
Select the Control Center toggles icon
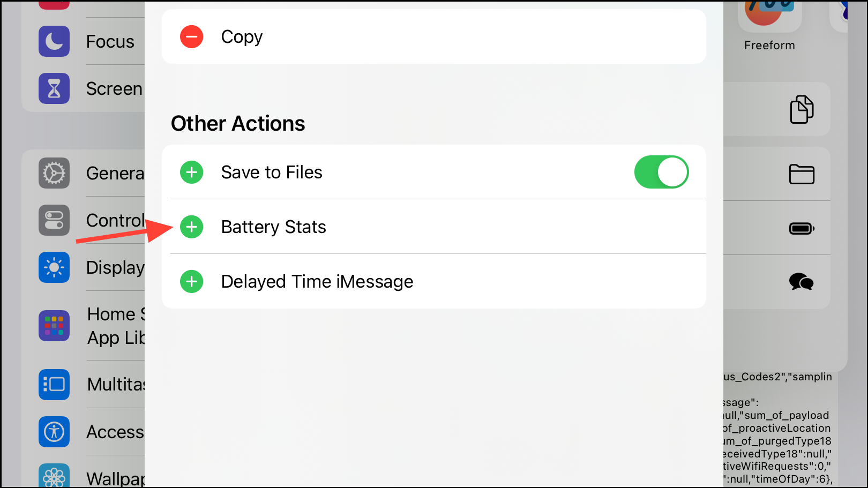click(54, 220)
